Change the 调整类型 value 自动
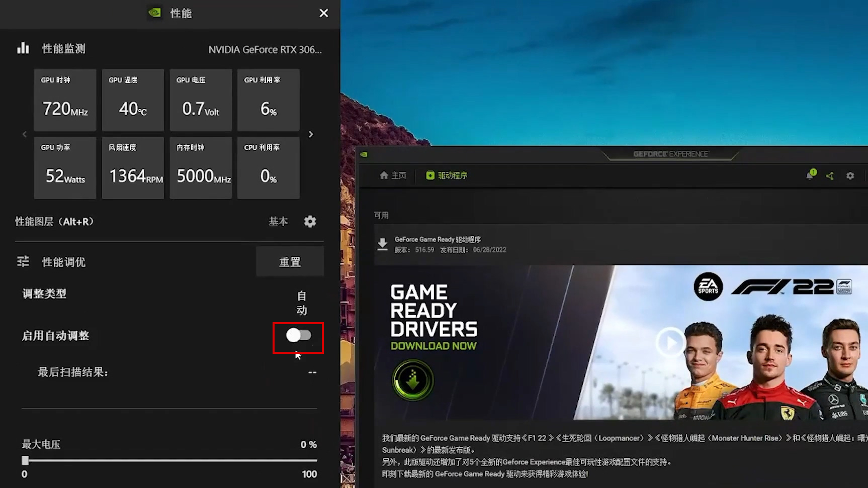868x488 pixels. 302,303
